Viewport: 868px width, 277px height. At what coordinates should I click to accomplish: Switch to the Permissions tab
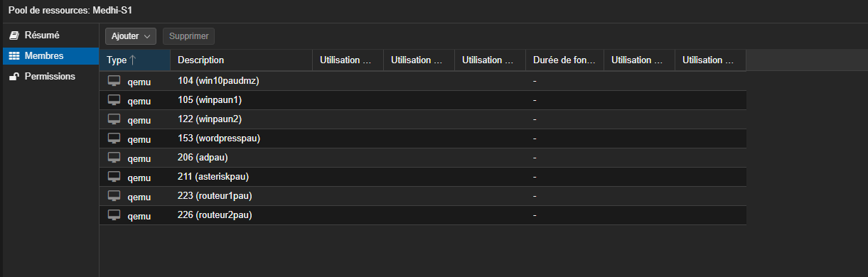coord(50,76)
